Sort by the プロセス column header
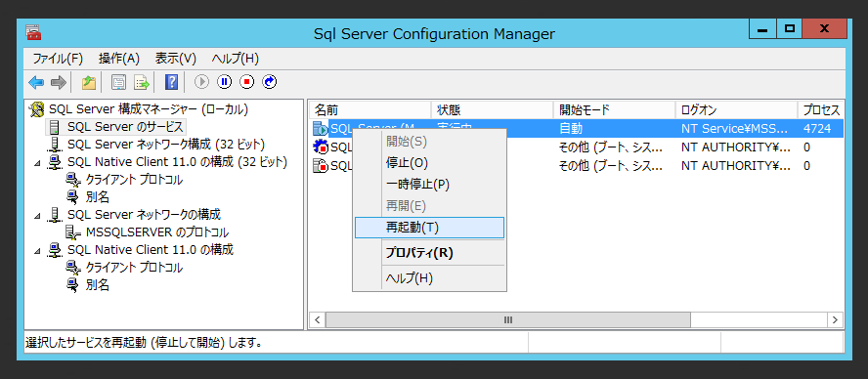The image size is (868, 379). pos(821,109)
